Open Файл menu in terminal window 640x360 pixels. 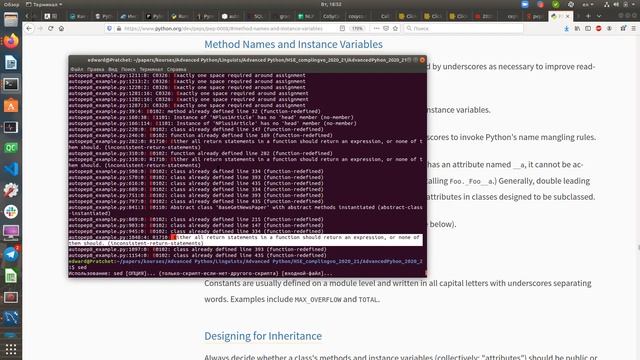click(77, 69)
